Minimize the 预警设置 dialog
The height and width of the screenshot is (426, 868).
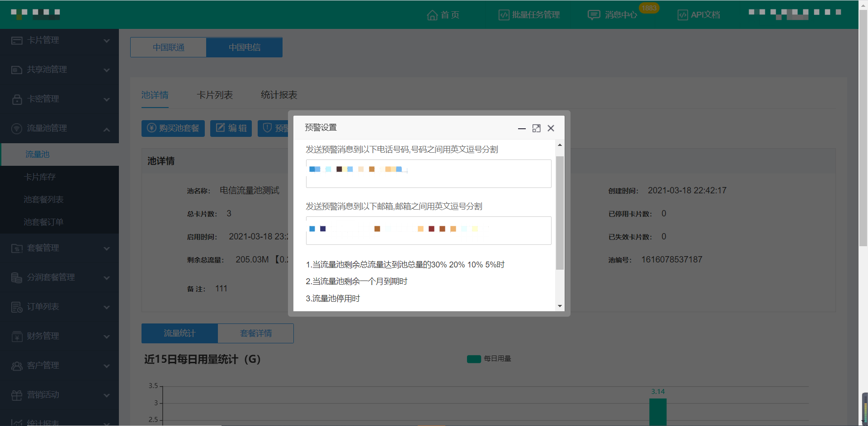tap(522, 129)
